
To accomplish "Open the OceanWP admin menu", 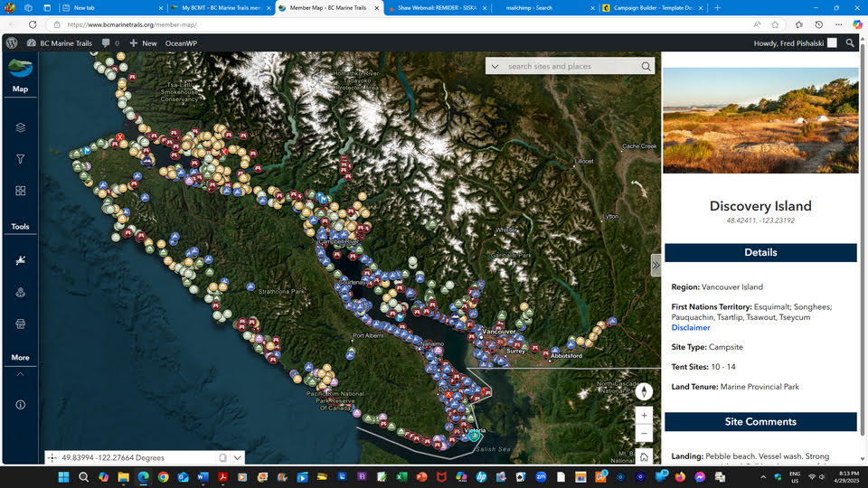I will [181, 43].
